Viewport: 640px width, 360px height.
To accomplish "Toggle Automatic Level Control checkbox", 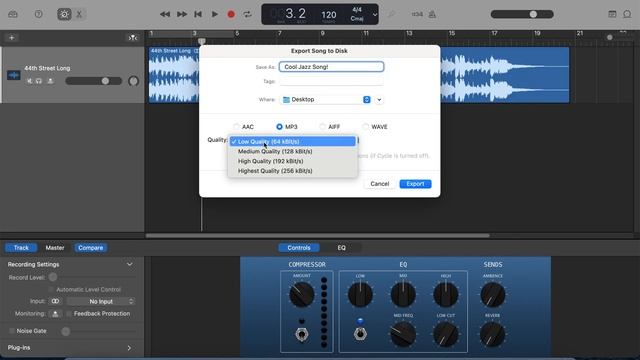I will coord(51,289).
